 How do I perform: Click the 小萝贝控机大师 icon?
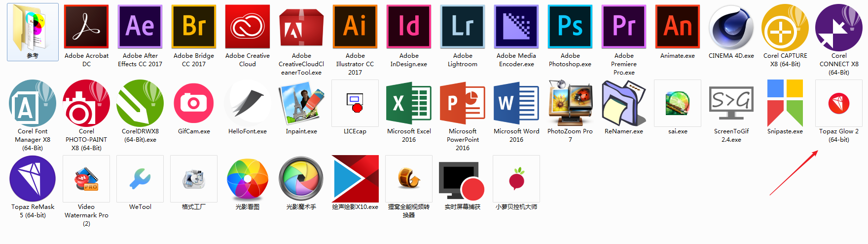[516, 179]
